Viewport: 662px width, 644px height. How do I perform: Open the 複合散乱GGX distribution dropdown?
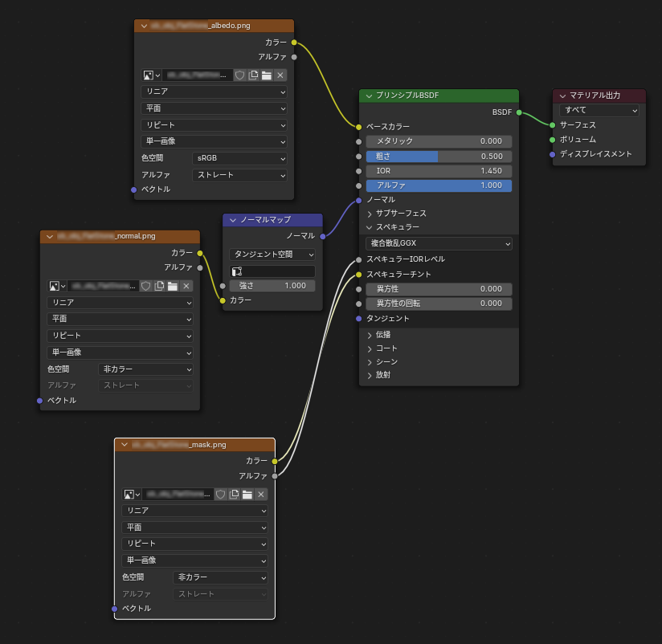coord(439,243)
